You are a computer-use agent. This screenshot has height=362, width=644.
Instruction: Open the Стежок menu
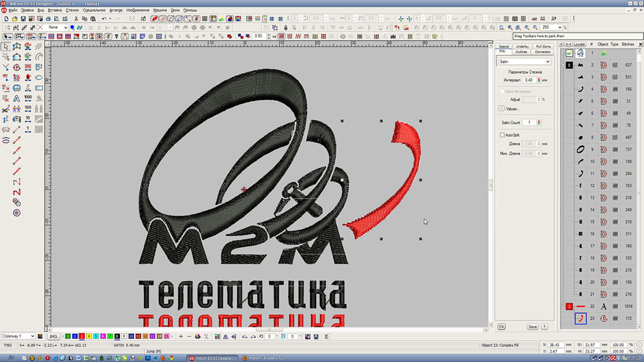tap(72, 10)
